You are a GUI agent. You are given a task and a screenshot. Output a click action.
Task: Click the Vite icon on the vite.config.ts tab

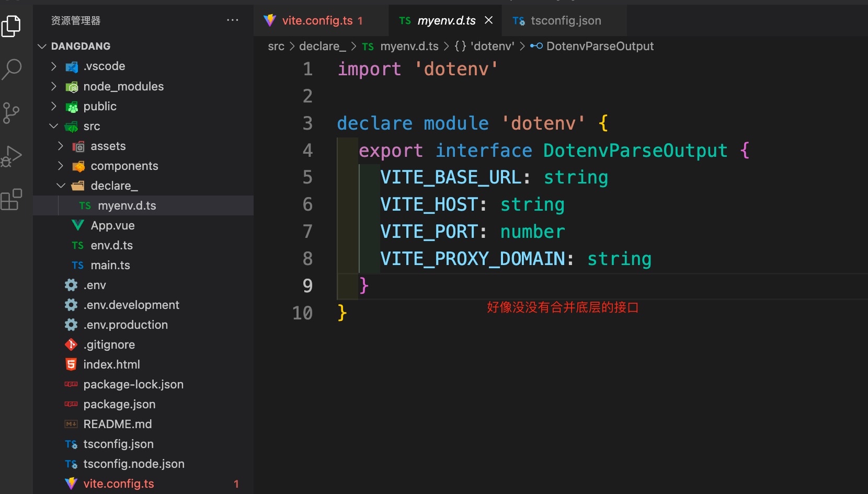270,20
